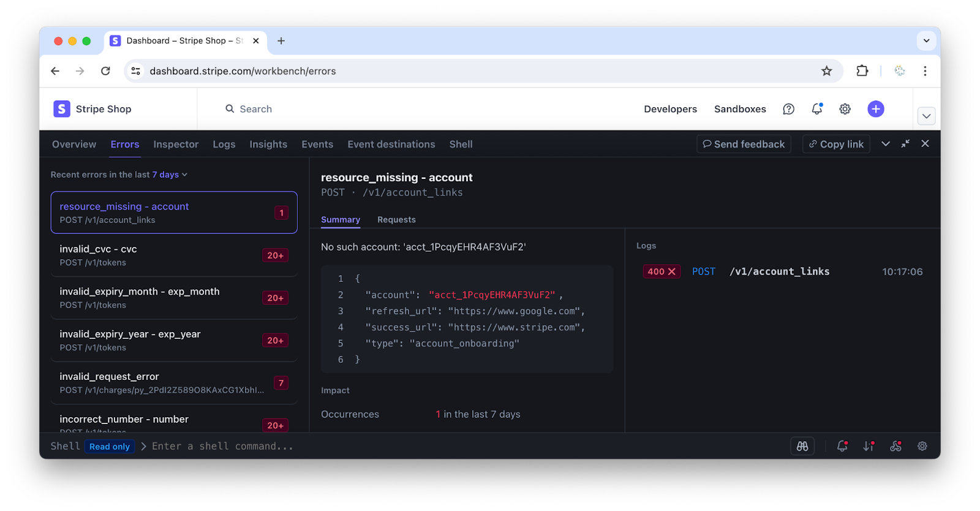This screenshot has width=980, height=511.
Task: Click the help question mark icon
Action: [788, 109]
